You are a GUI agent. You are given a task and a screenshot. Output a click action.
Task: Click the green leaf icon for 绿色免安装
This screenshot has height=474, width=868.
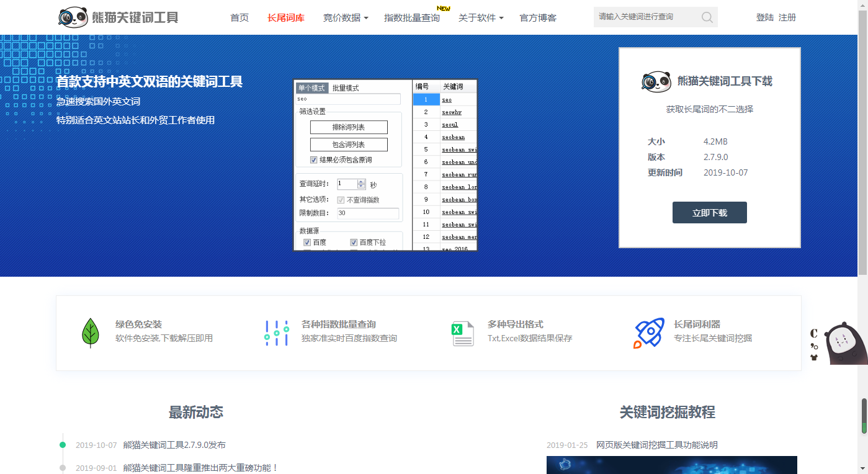(x=91, y=333)
